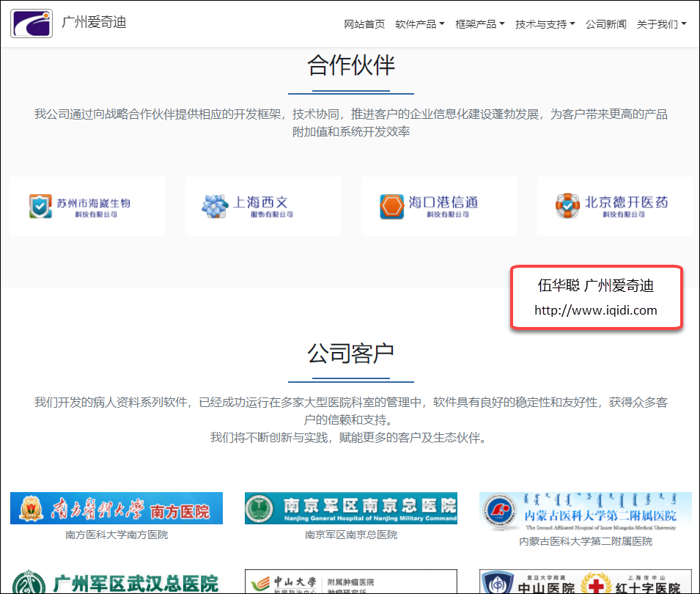This screenshot has width=700, height=594.
Task: Select the 上海西文 partner name text
Action: coord(261,202)
